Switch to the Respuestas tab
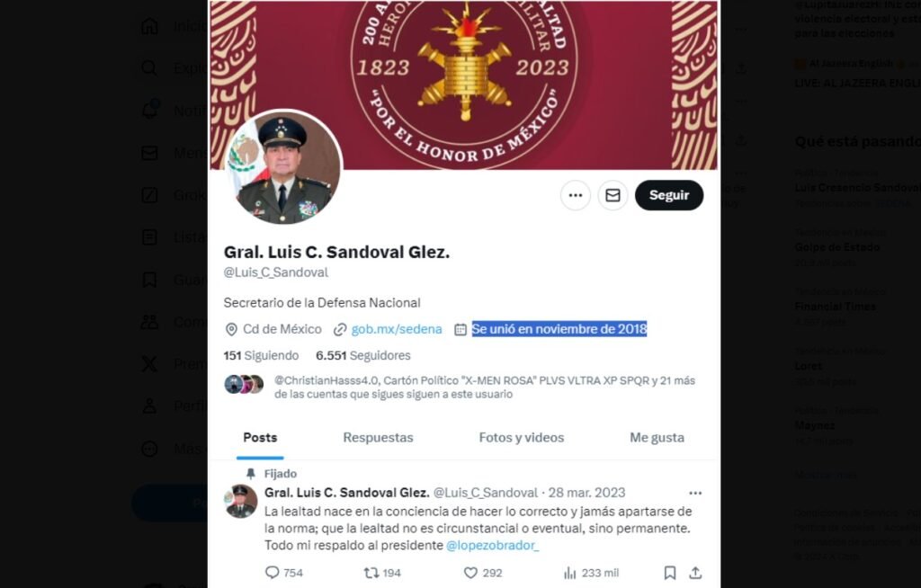 [x=378, y=438]
